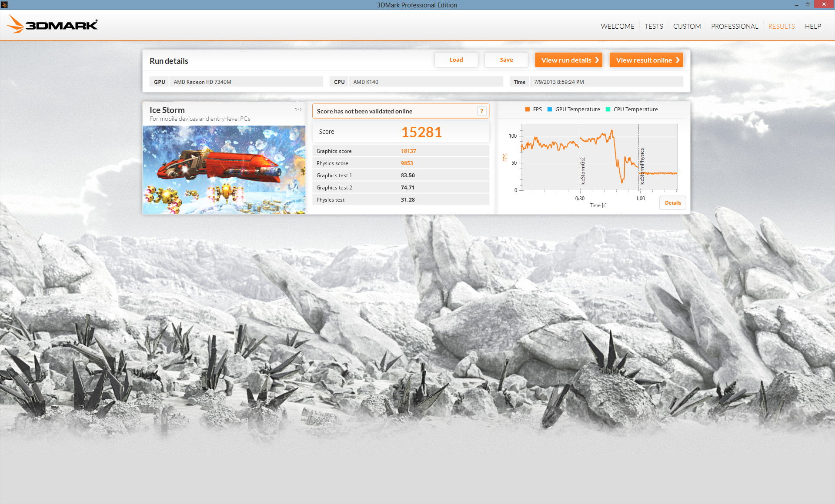Click CPU field AMD K140
Screen dimensions: 835x504
[x=426, y=82]
